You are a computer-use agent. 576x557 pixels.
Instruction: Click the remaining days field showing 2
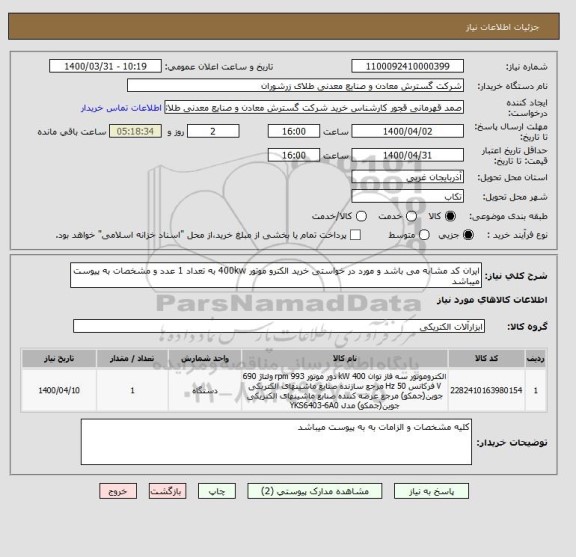point(213,131)
